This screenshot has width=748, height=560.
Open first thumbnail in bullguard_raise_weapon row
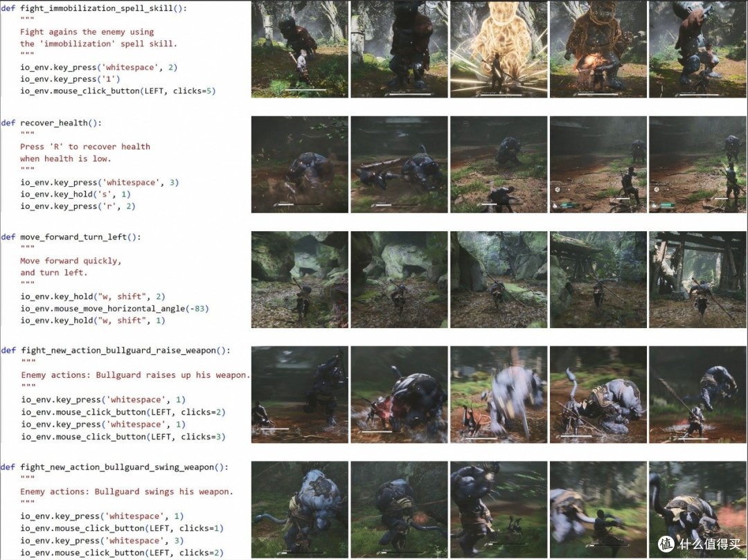click(x=300, y=395)
